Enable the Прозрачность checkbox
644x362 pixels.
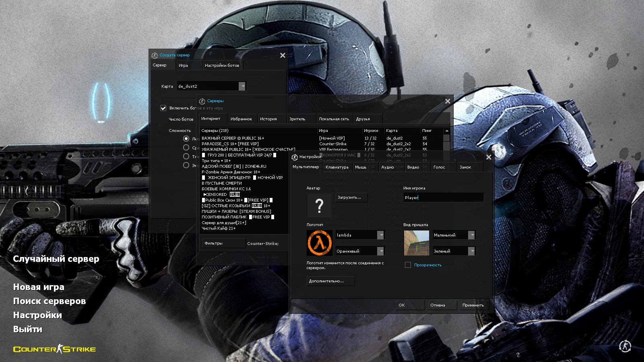coord(408,265)
